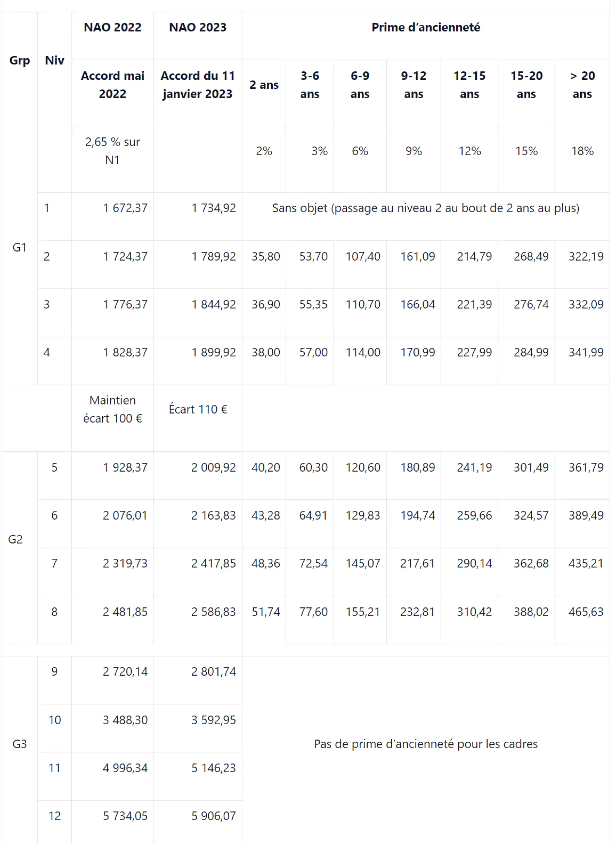Select the level 12 value 5 906,07

coord(213,816)
